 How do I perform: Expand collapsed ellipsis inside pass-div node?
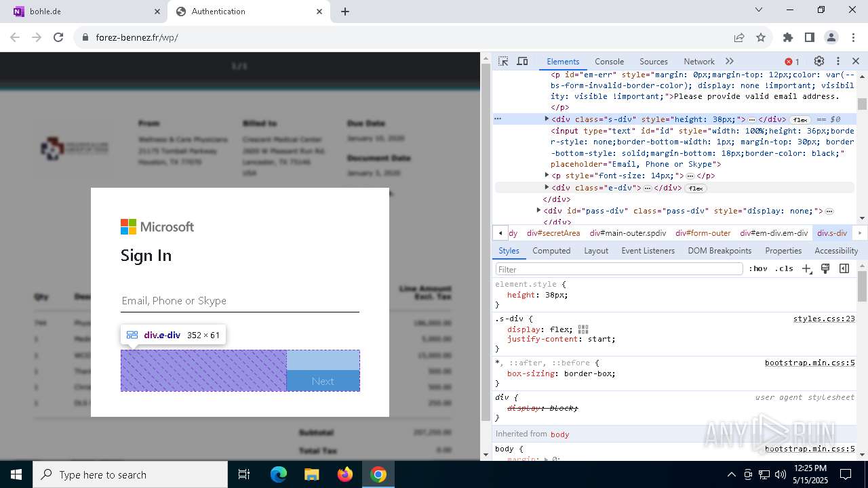(x=829, y=211)
